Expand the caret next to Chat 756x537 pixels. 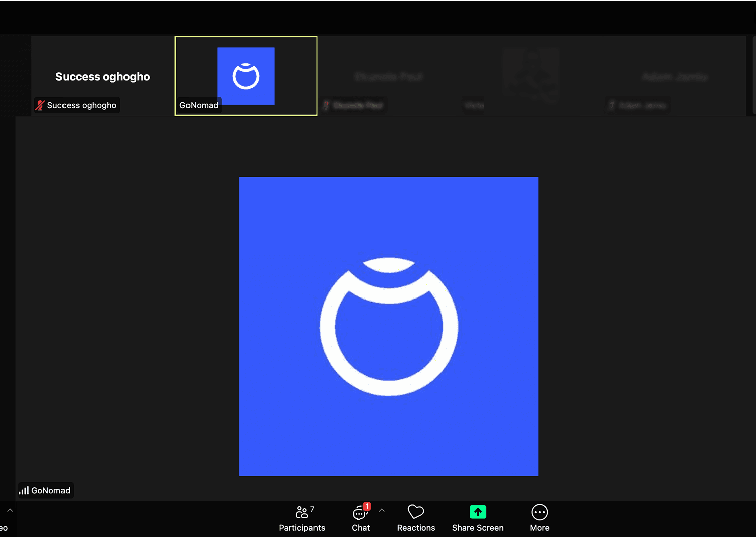(x=382, y=510)
